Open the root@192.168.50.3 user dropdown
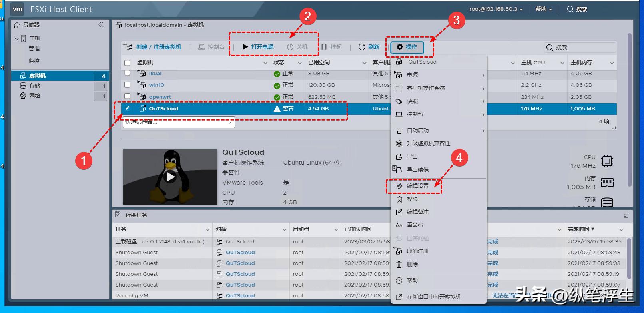This screenshot has width=644, height=313. coord(496,9)
